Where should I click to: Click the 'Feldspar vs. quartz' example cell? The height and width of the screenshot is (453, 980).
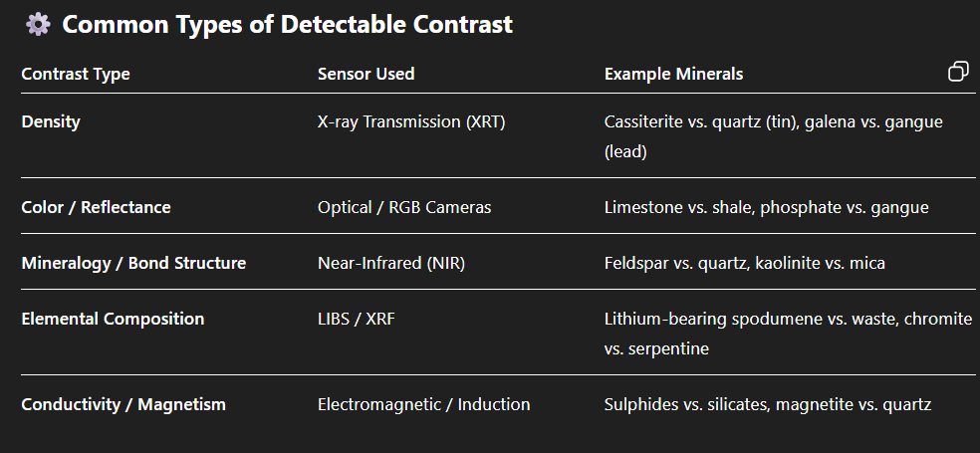(x=745, y=263)
